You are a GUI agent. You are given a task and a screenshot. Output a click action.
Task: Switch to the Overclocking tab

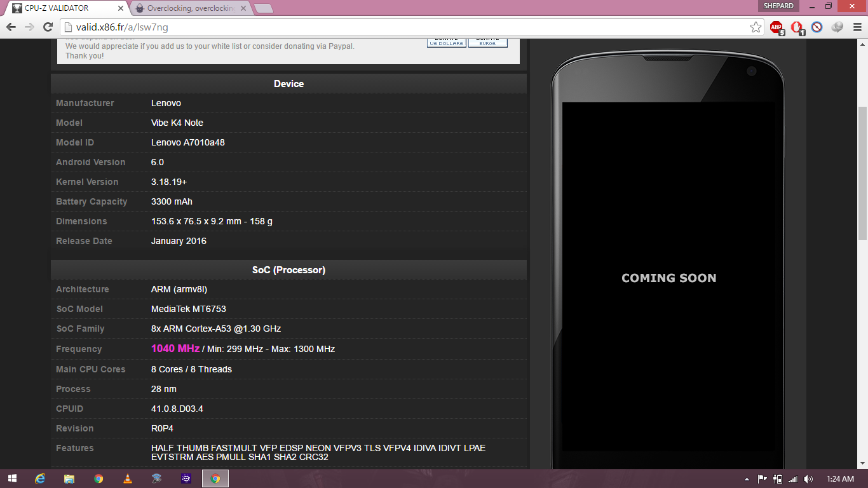click(x=191, y=8)
